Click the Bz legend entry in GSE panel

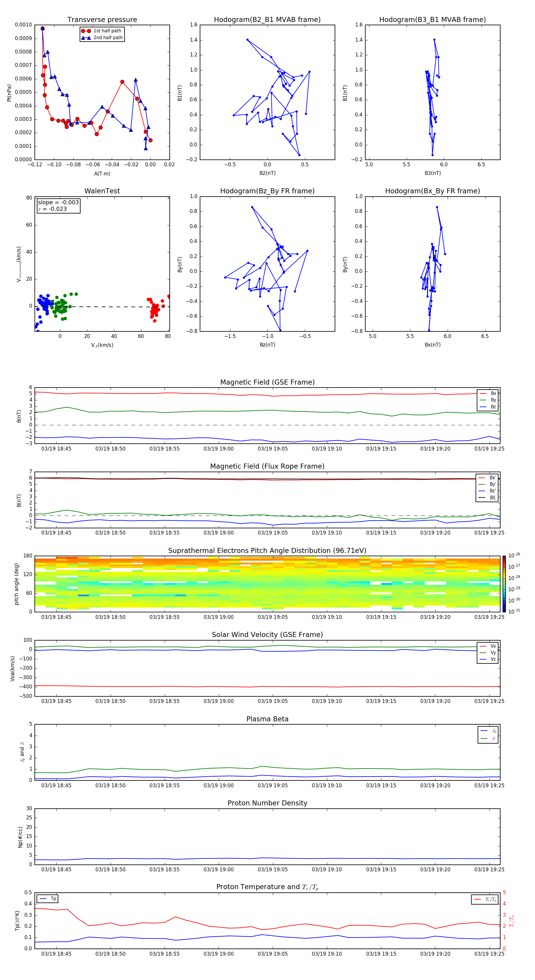point(488,407)
